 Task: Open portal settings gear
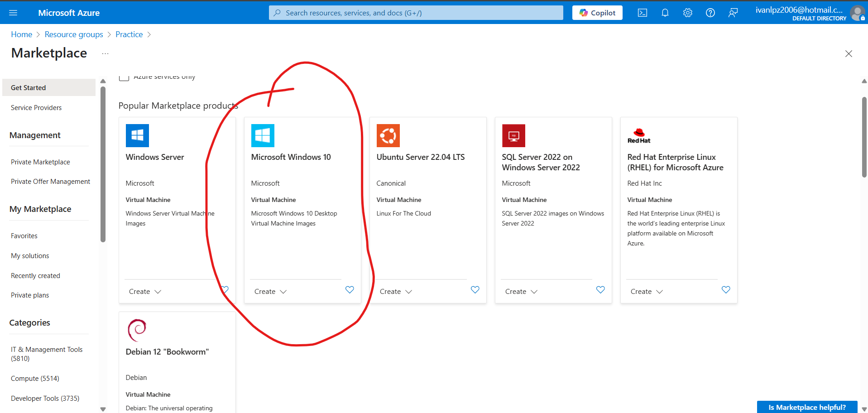coord(687,13)
